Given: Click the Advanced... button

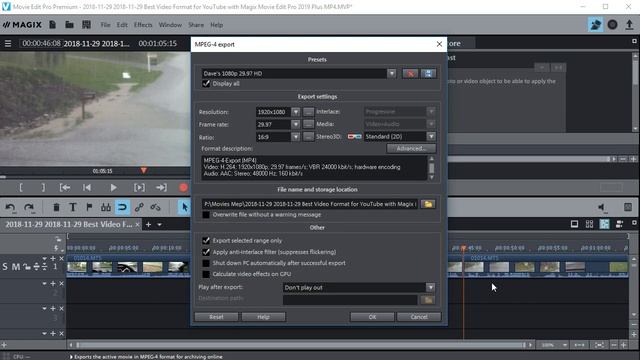Looking at the screenshot, I should pos(411,149).
